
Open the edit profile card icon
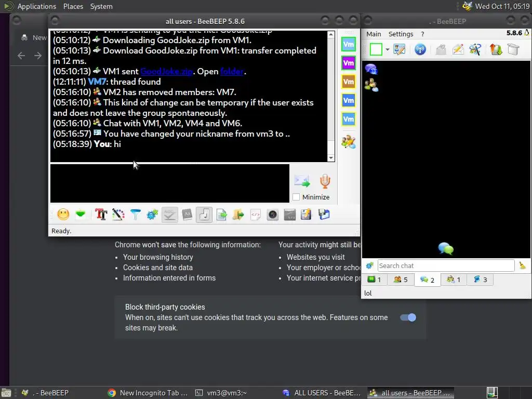point(400,49)
